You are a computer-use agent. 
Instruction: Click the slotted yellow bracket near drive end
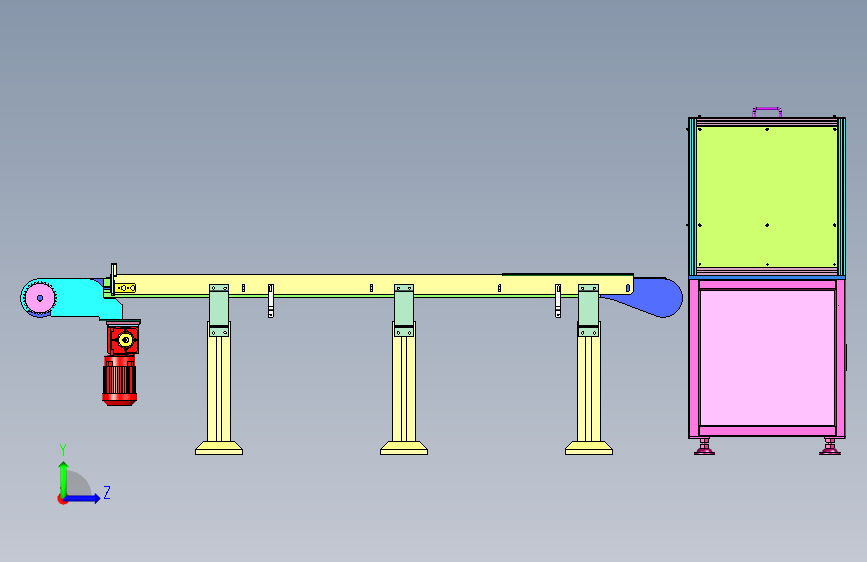[x=126, y=288]
